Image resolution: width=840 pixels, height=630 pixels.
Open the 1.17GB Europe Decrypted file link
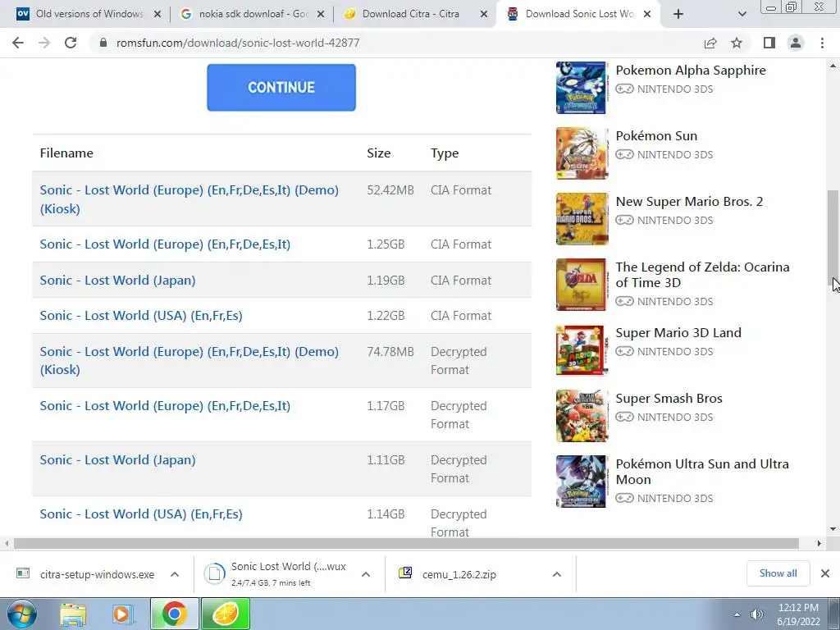pos(165,406)
